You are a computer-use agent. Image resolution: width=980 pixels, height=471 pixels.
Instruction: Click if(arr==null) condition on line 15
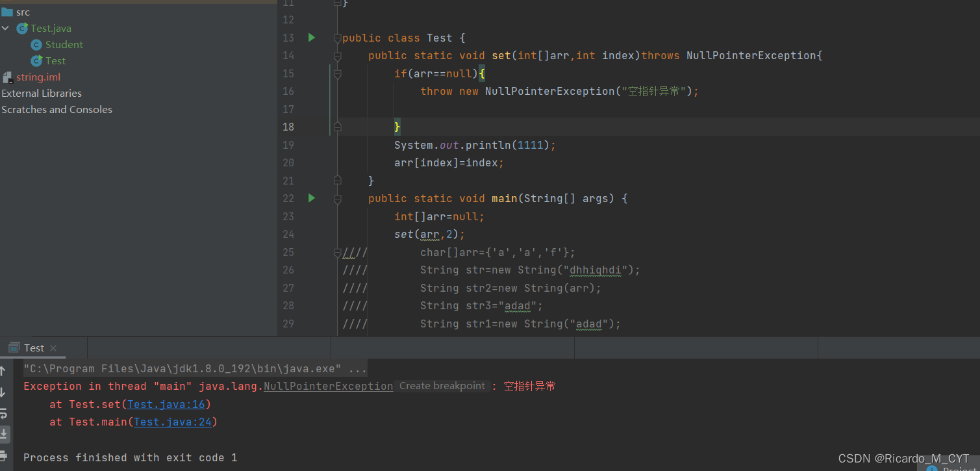point(436,73)
